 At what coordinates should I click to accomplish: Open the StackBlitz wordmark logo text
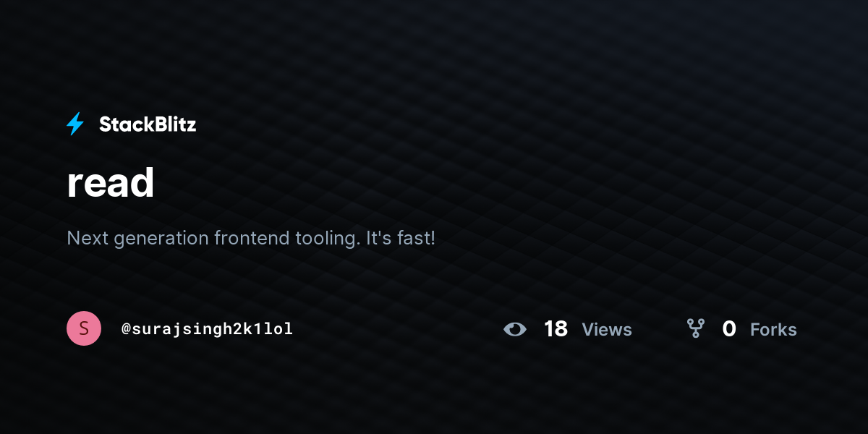[x=148, y=124]
